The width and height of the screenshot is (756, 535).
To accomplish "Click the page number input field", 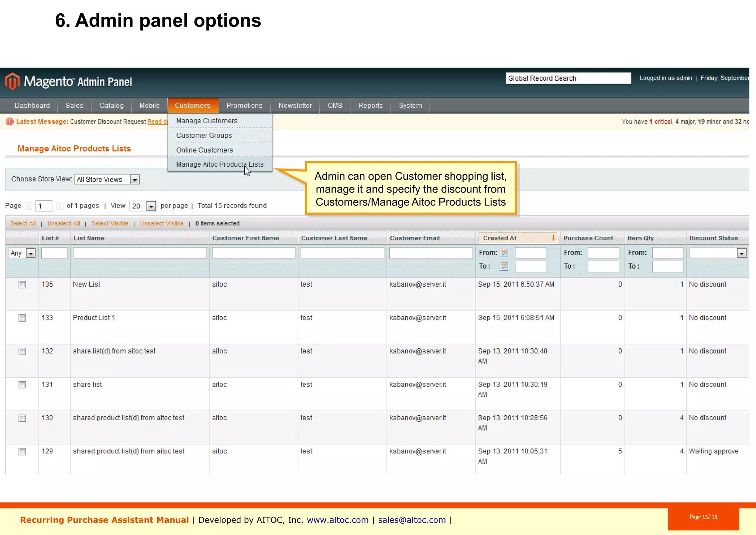I will [x=44, y=206].
